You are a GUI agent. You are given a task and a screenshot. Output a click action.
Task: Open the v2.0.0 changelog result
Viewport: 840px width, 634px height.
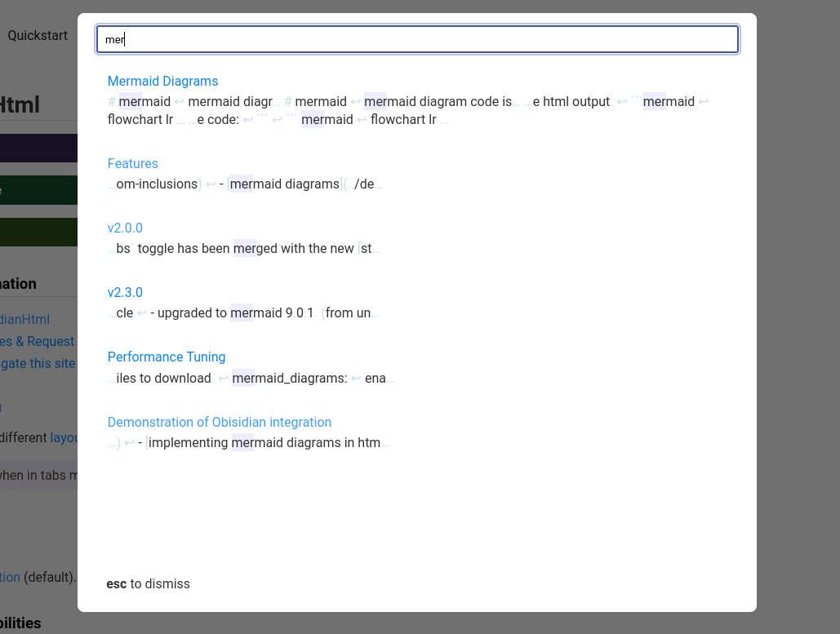pos(125,228)
